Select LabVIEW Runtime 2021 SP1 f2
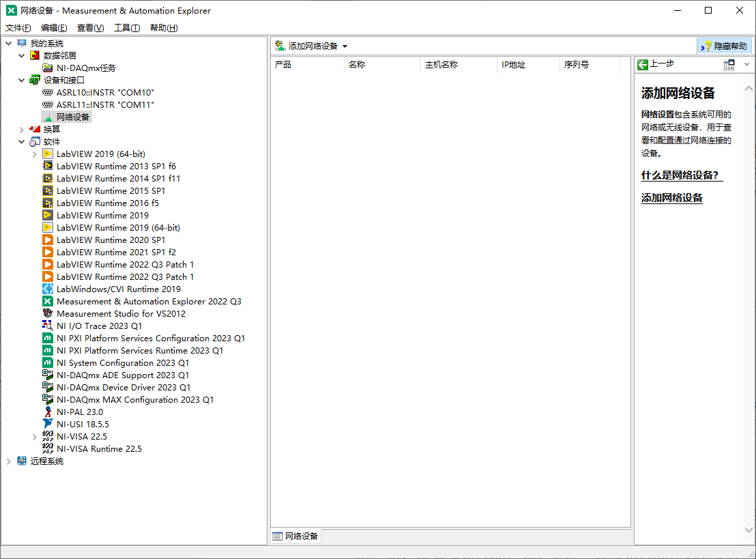 click(x=116, y=253)
